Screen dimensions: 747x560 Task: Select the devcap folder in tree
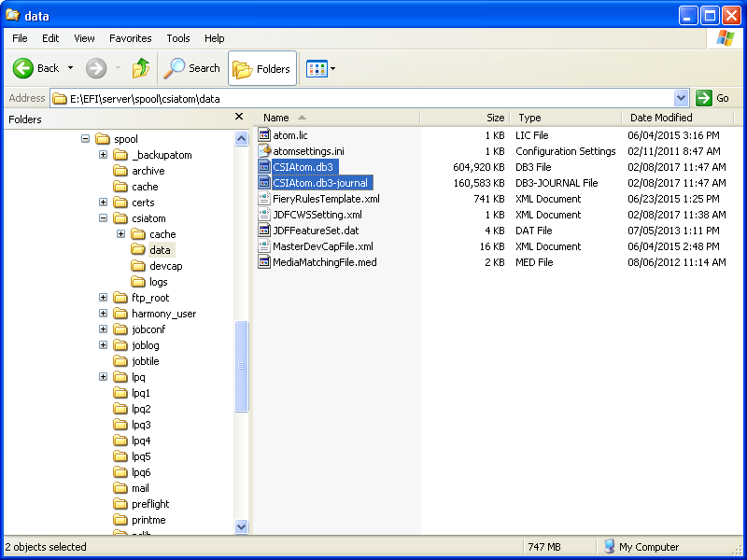[x=165, y=266]
